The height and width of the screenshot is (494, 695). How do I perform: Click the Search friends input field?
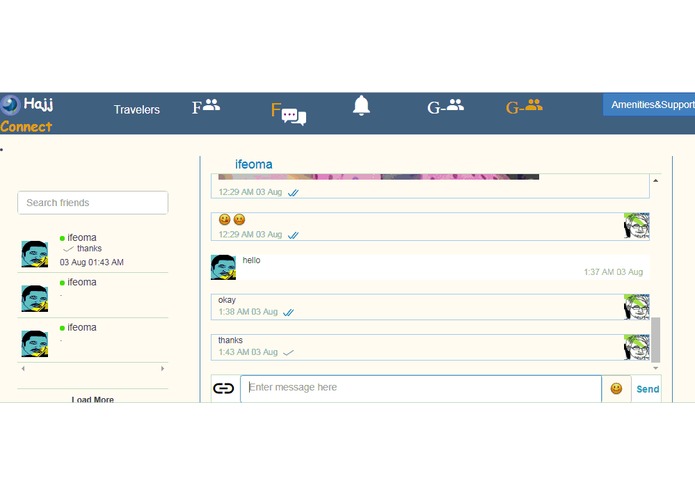93,202
